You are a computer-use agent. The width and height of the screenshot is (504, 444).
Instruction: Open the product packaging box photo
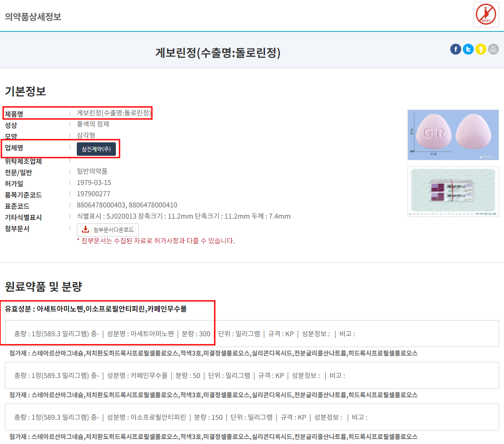coord(453,192)
